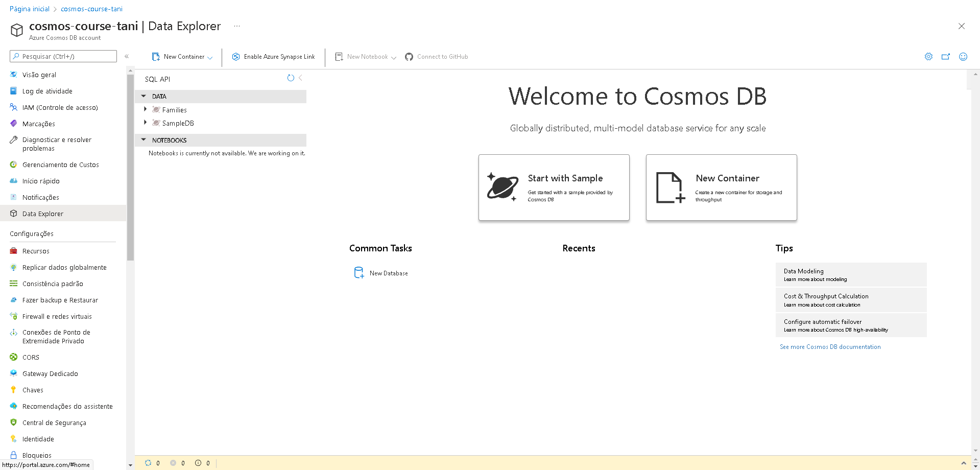Image resolution: width=980 pixels, height=470 pixels.
Task: Click the Recursos toolbox icon
Action: (14, 251)
